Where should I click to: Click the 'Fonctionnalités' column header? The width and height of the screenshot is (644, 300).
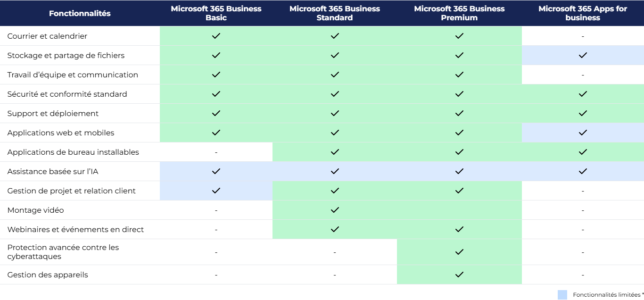point(80,13)
